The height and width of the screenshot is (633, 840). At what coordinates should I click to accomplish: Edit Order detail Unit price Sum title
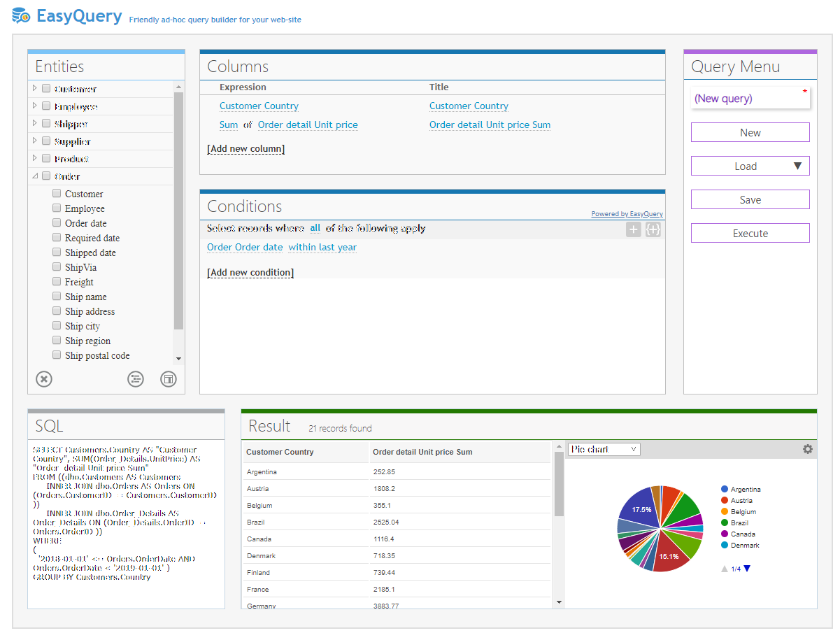tap(490, 125)
